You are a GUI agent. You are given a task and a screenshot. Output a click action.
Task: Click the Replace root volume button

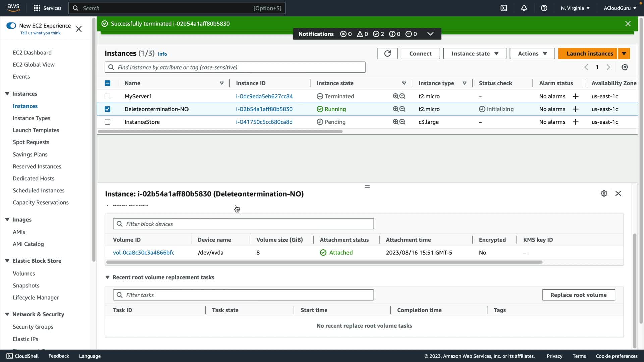(x=578, y=295)
